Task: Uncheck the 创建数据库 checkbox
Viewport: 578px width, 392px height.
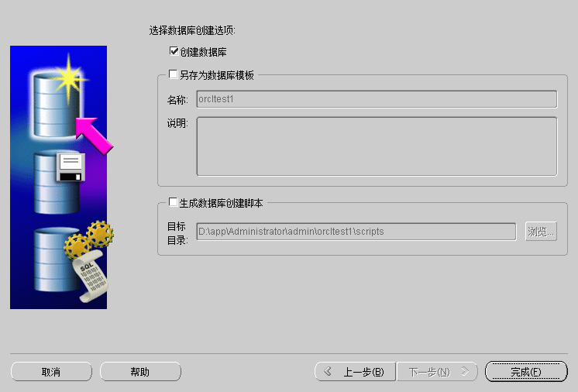Action: [x=174, y=51]
